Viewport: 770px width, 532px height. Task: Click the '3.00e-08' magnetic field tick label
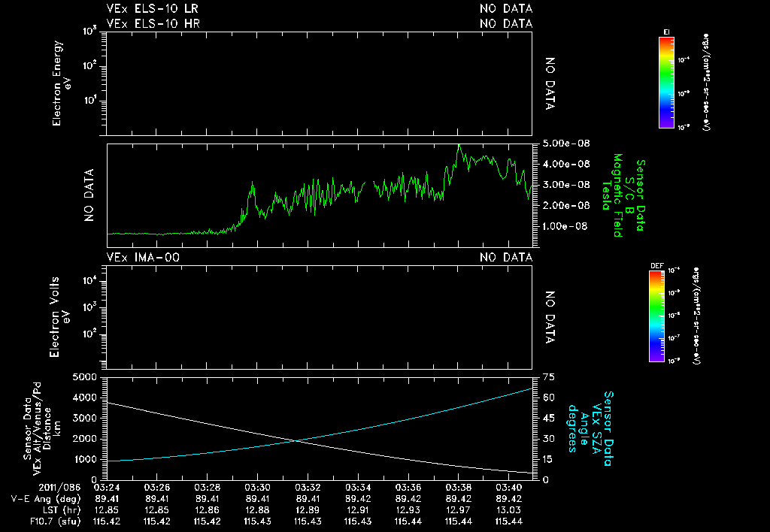click(x=565, y=185)
